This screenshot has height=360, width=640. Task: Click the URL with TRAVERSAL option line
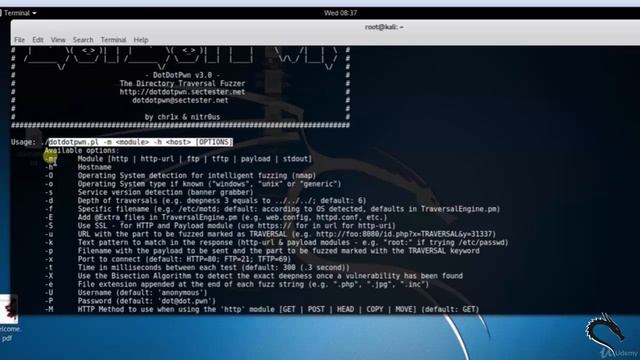pos(270,234)
